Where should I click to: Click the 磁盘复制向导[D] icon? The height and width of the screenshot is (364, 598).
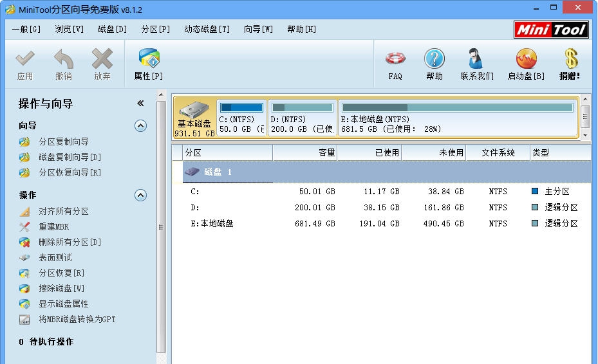coord(24,157)
